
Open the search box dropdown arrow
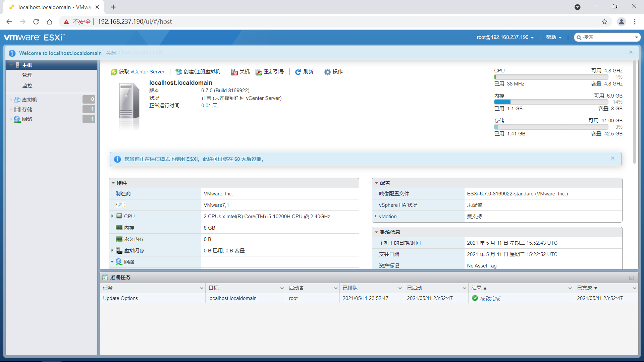tap(636, 37)
